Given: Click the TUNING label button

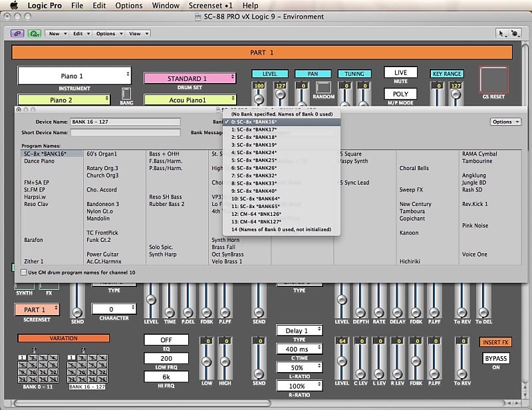Looking at the screenshot, I should click(354, 74).
